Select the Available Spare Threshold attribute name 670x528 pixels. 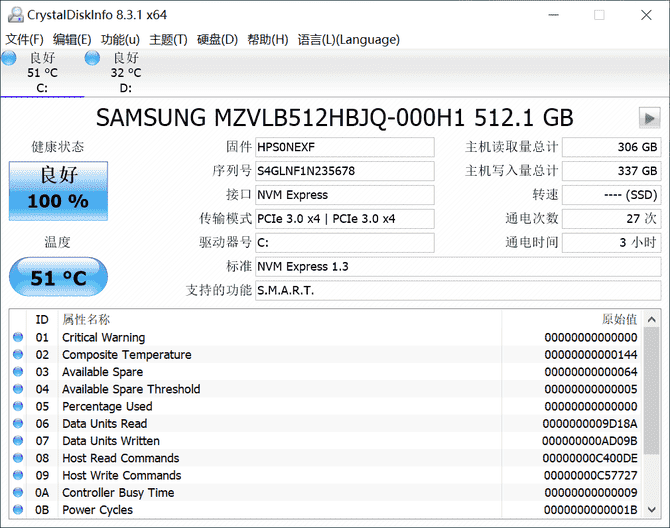131,389
